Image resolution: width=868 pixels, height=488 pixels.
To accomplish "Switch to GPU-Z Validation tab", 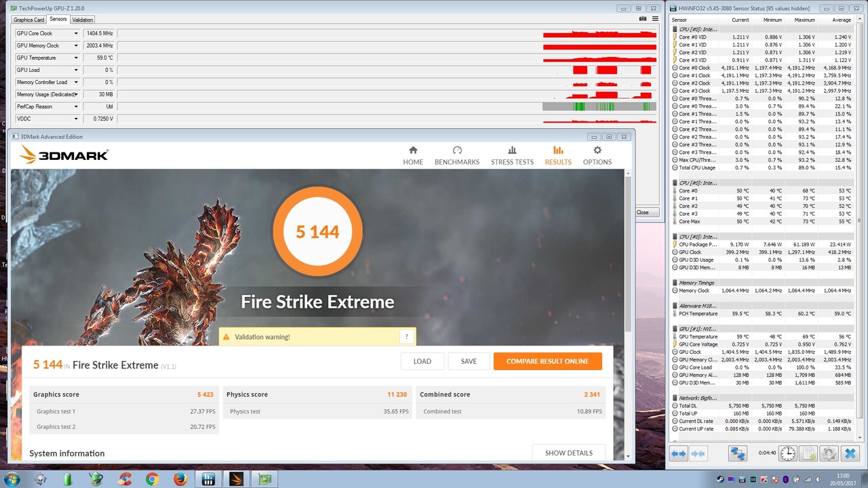I will coord(83,20).
